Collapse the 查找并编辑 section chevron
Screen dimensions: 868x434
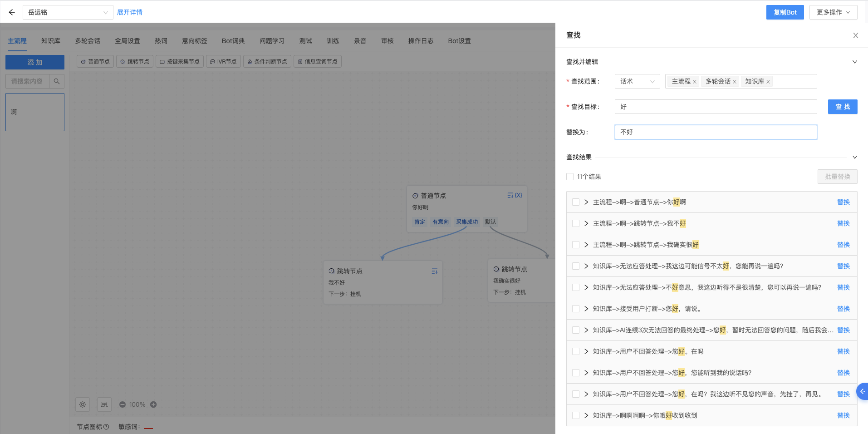click(855, 61)
